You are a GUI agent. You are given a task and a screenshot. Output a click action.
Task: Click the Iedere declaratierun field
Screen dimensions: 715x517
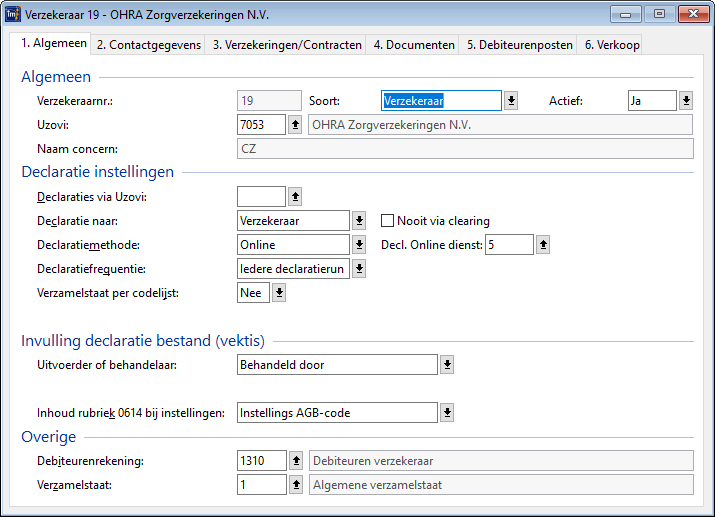293,269
